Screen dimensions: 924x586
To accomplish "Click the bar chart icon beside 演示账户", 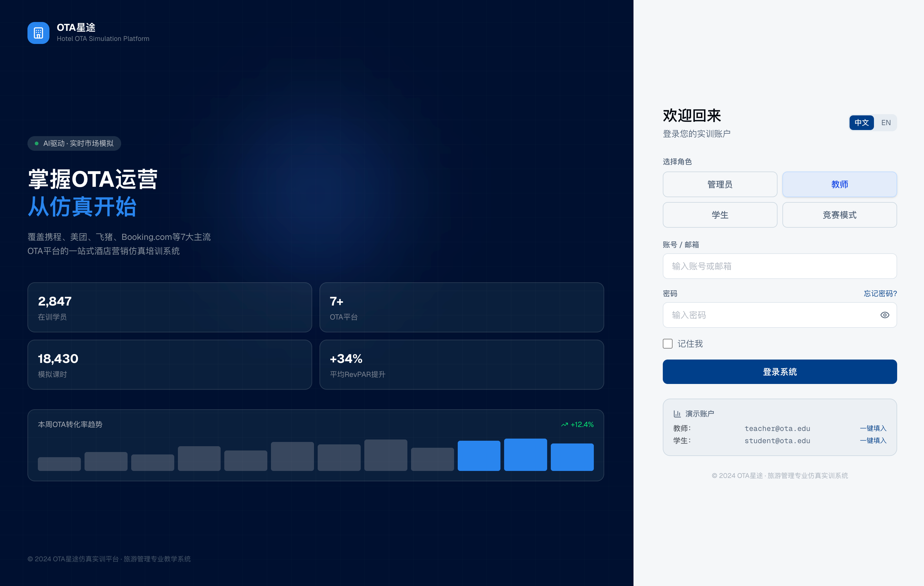I will [677, 414].
